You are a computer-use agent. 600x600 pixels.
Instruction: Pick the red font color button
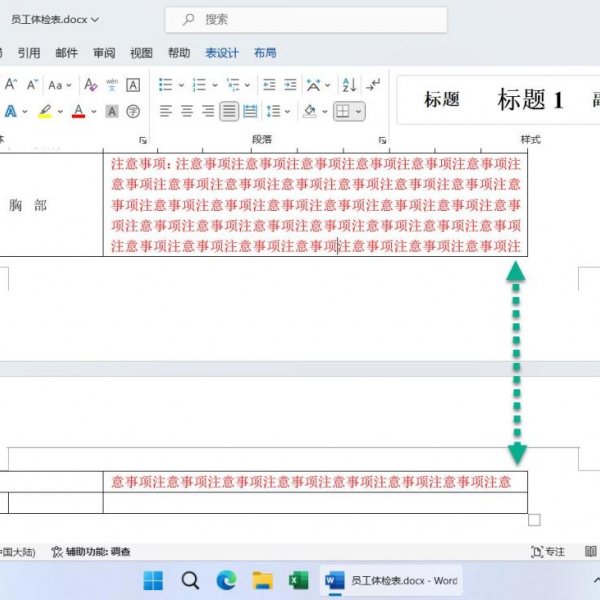(78, 111)
